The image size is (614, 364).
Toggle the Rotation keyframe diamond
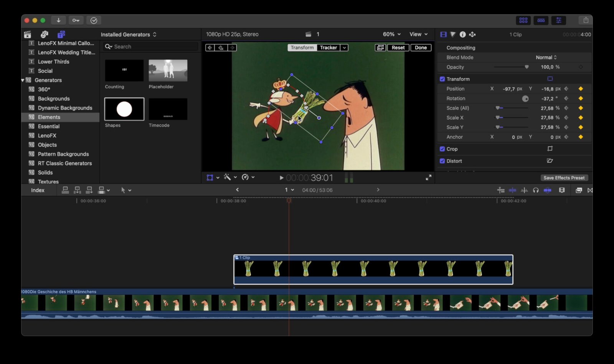[581, 99]
